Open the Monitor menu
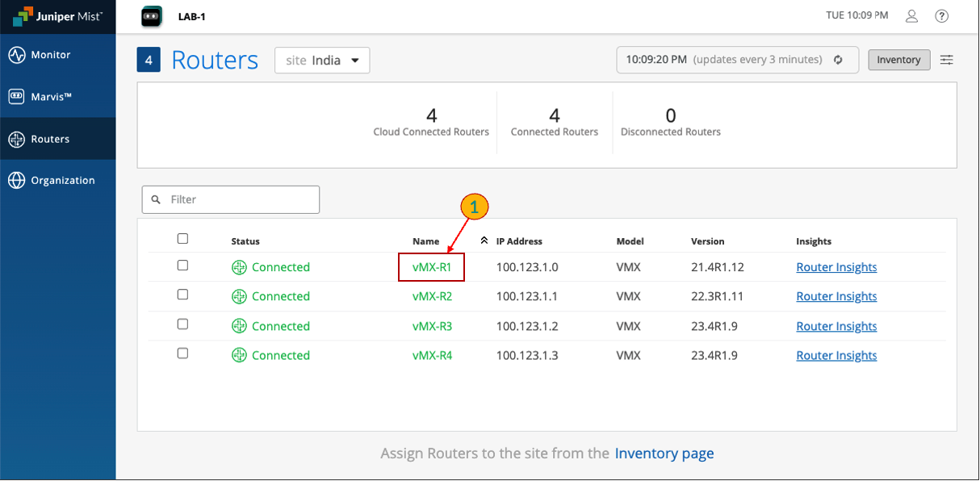The height and width of the screenshot is (481, 980). coord(50,55)
